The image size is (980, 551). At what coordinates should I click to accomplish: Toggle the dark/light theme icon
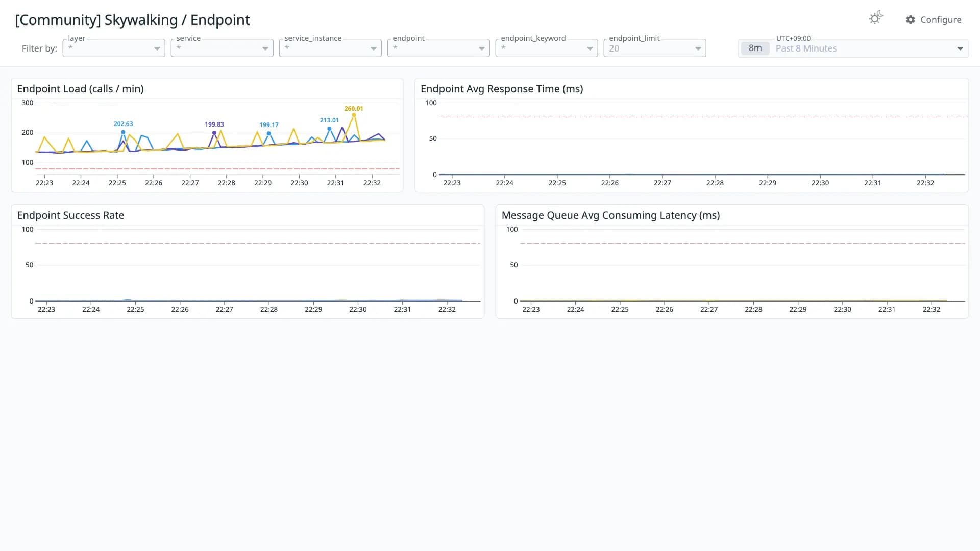pos(875,18)
